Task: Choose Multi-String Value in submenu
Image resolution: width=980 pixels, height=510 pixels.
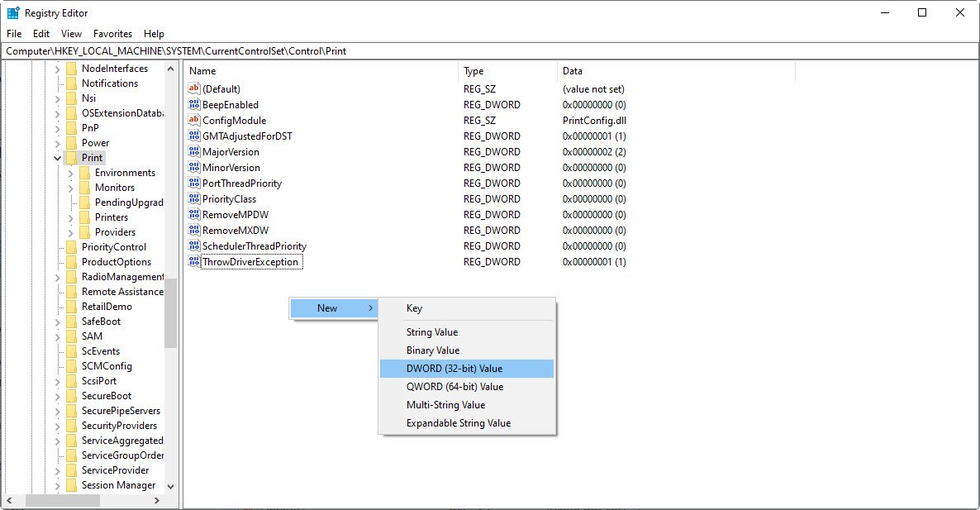Action: tap(467, 405)
